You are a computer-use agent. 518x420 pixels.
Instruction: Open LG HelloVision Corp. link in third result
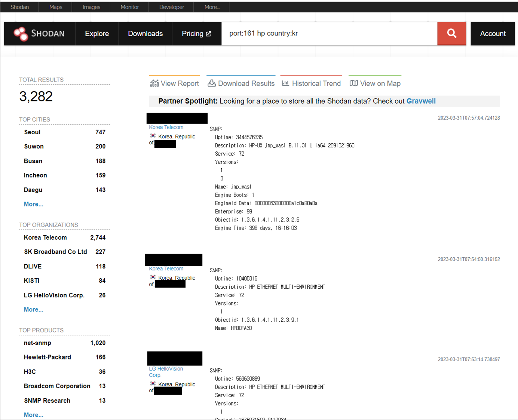166,372
